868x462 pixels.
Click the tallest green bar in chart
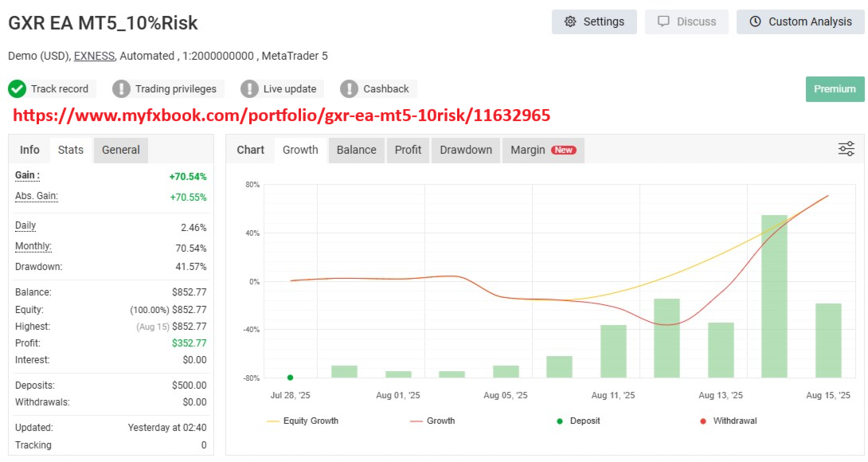774,296
